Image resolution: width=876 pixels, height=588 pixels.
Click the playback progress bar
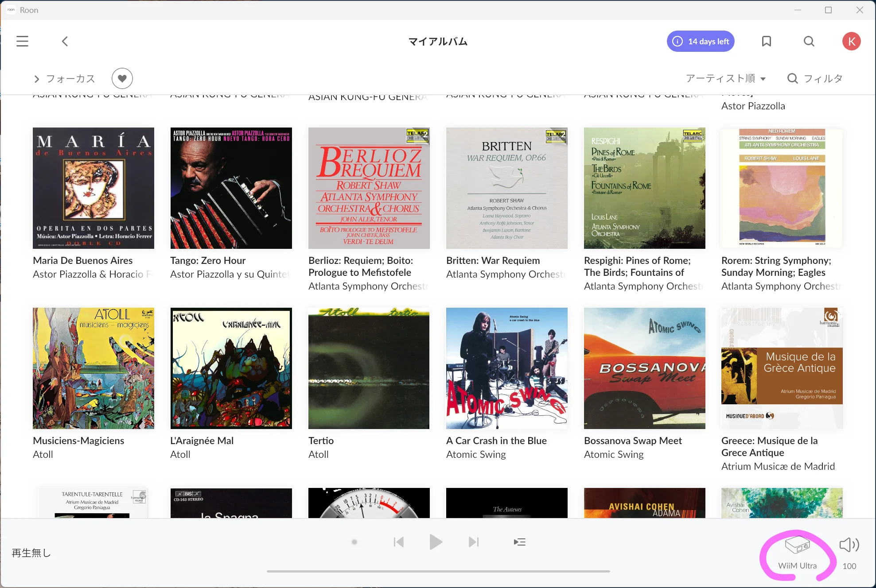tap(438, 571)
